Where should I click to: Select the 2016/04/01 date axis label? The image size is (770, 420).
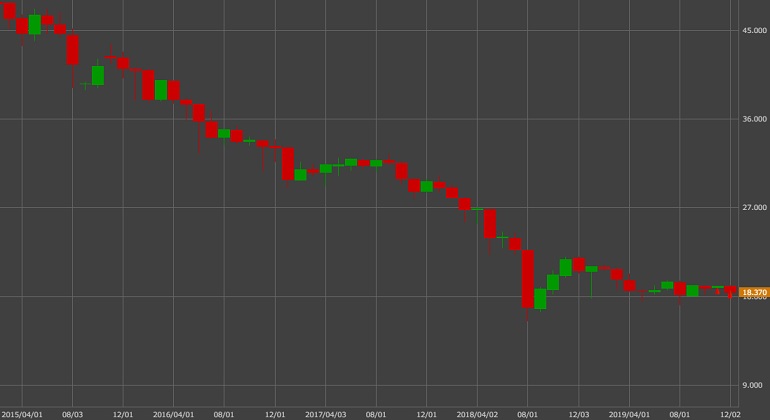173,415
